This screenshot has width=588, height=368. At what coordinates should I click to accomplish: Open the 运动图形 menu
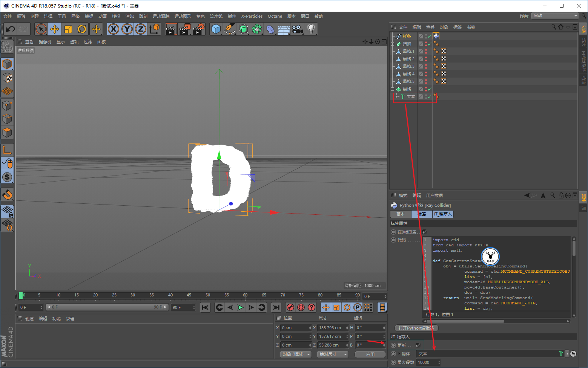pyautogui.click(x=183, y=16)
